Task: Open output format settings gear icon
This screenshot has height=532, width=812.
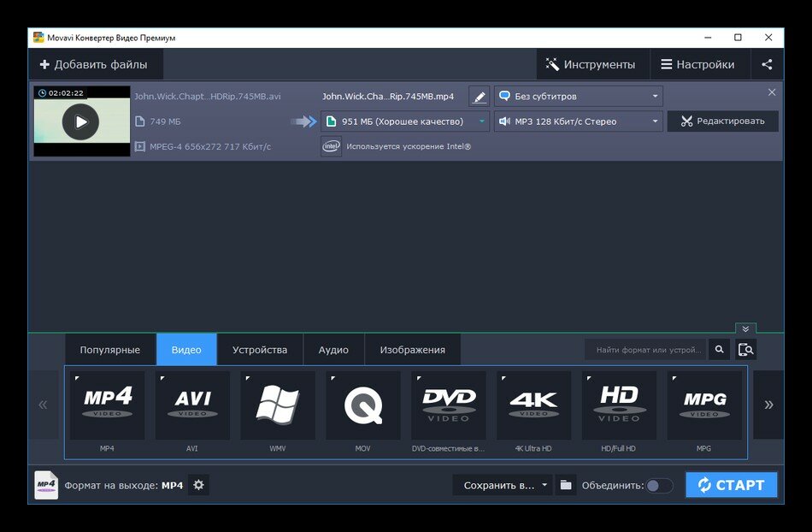Action: (x=199, y=485)
